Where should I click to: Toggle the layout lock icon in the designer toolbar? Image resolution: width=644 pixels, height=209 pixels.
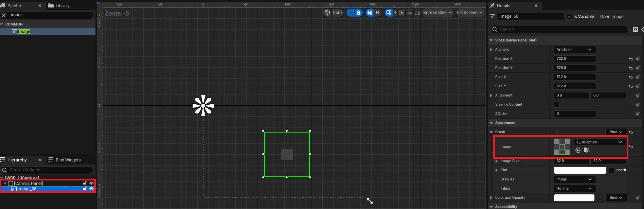(358, 13)
